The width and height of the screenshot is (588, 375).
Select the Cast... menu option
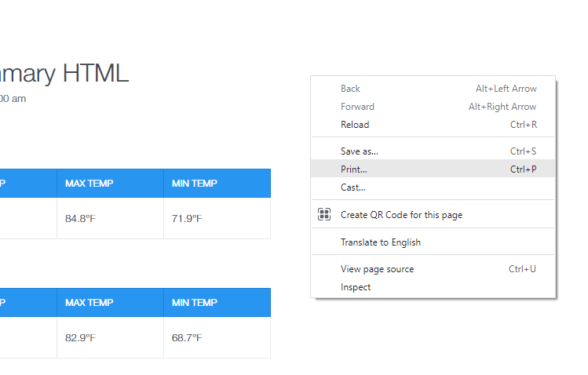pos(353,187)
